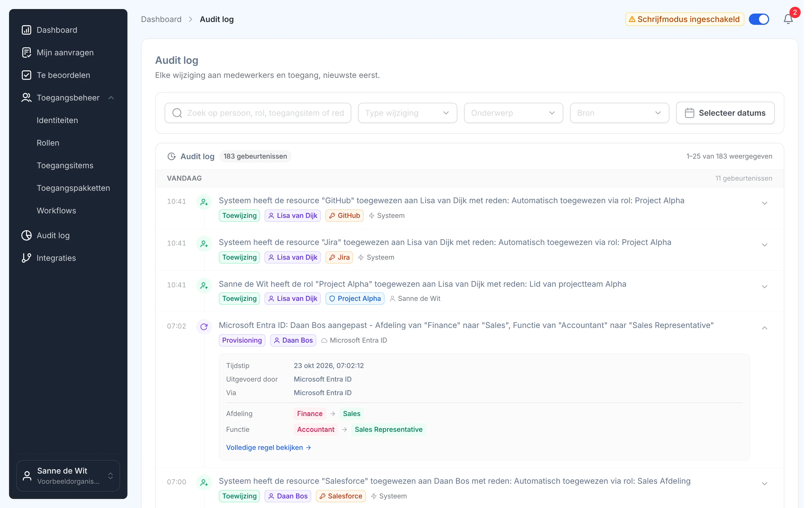
Task: Click the warning icon in Schrijfmodus badge
Action: click(x=632, y=19)
